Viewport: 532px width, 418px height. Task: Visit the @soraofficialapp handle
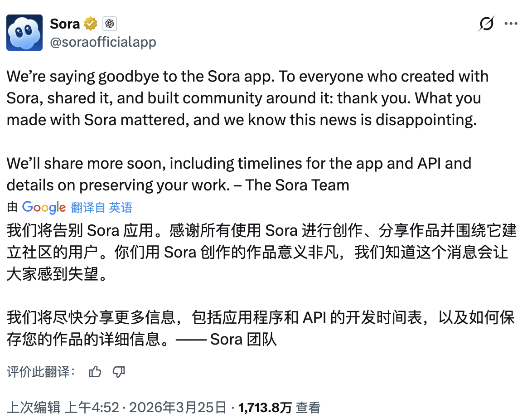point(103,42)
